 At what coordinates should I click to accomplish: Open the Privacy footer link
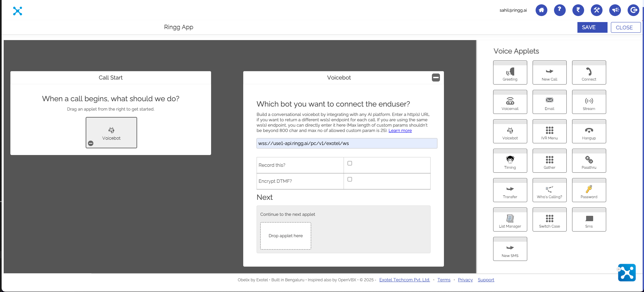click(465, 280)
